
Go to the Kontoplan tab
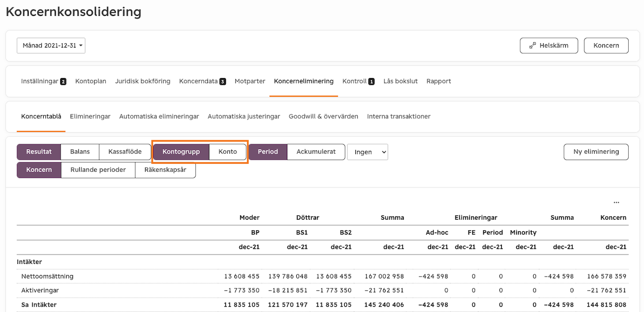click(91, 81)
